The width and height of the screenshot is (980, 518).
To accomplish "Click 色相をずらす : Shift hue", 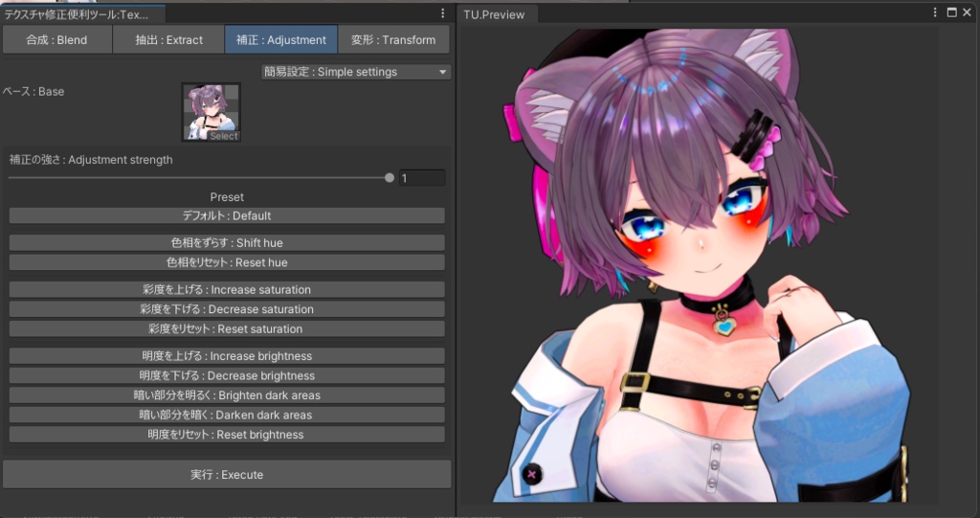I will tap(227, 243).
